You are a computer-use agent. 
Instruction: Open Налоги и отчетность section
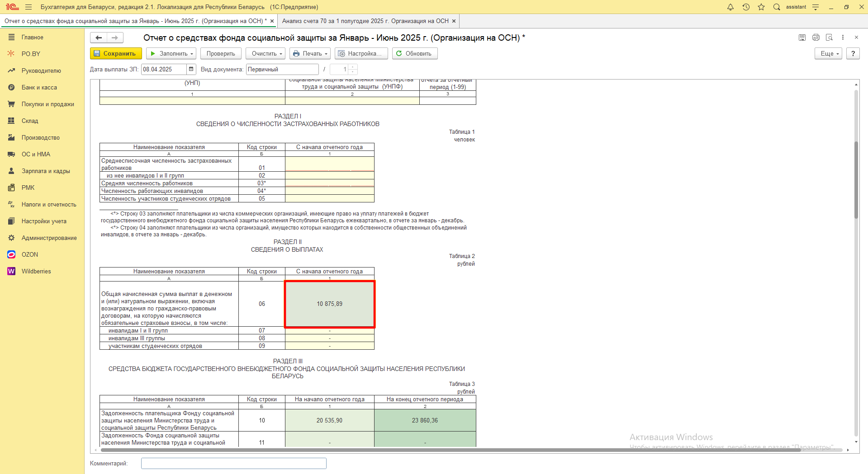point(48,204)
